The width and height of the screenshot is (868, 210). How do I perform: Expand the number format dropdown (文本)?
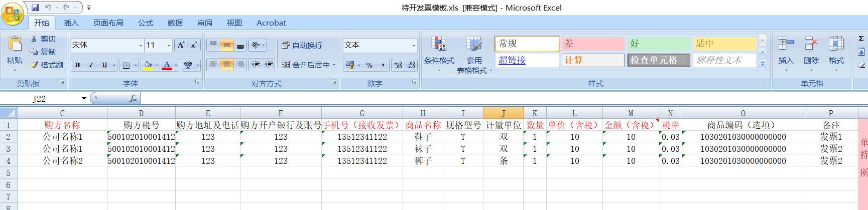(x=414, y=45)
